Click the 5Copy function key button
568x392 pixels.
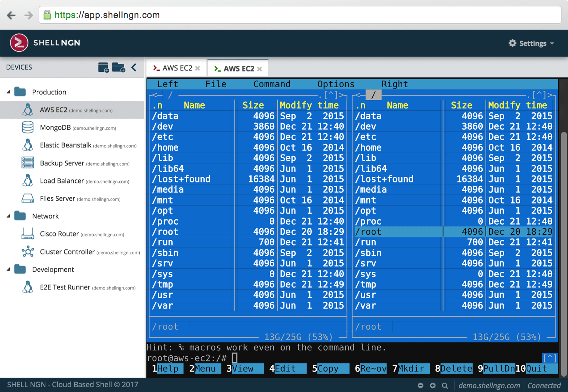click(330, 369)
